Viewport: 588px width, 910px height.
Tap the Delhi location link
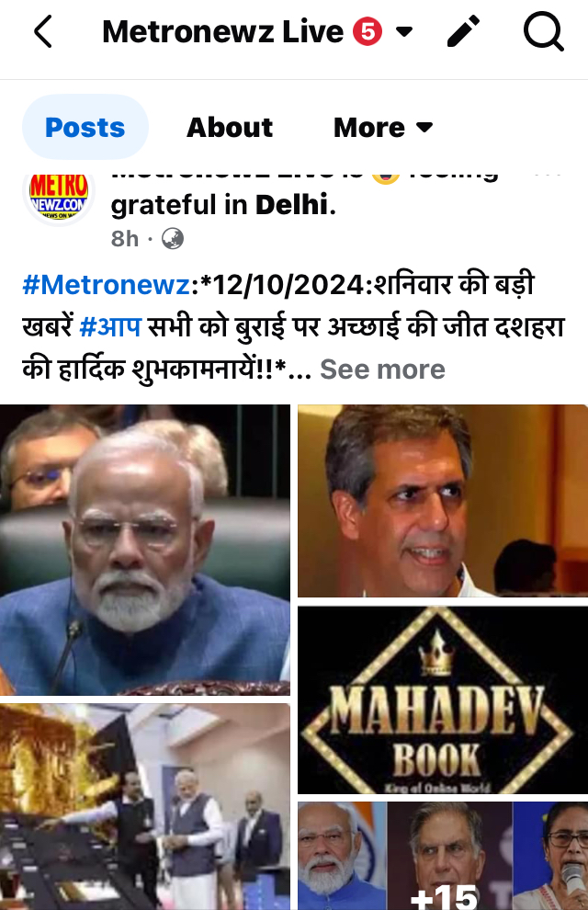(291, 204)
